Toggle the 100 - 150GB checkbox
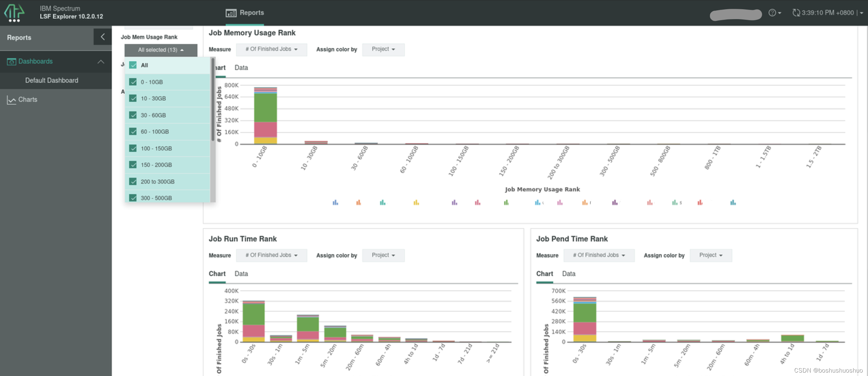868x376 pixels. [133, 148]
